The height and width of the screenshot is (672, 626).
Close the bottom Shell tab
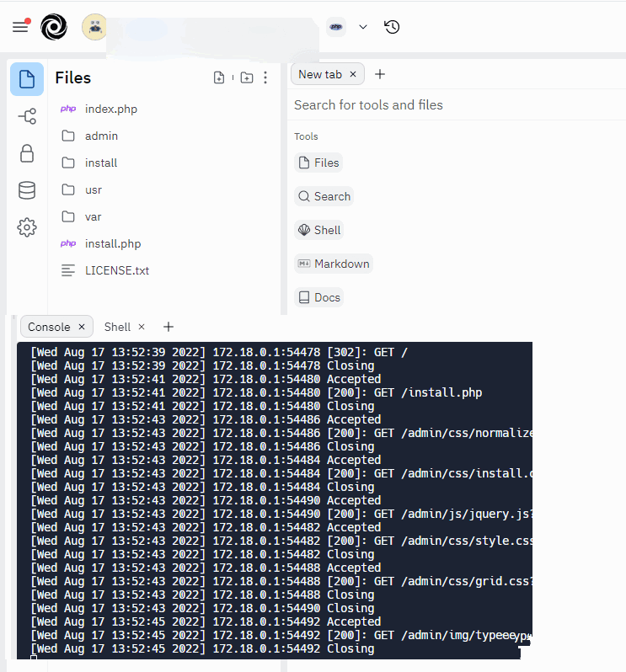142,327
